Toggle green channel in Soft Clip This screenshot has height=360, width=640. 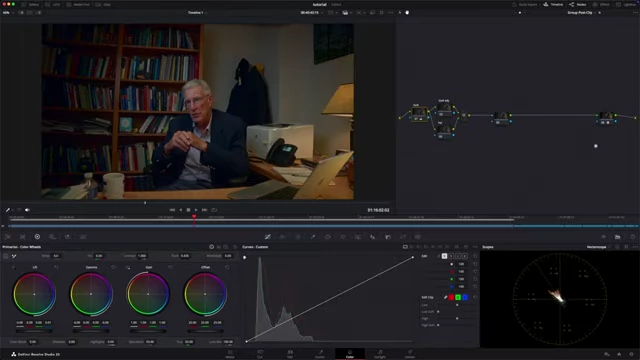(x=458, y=297)
